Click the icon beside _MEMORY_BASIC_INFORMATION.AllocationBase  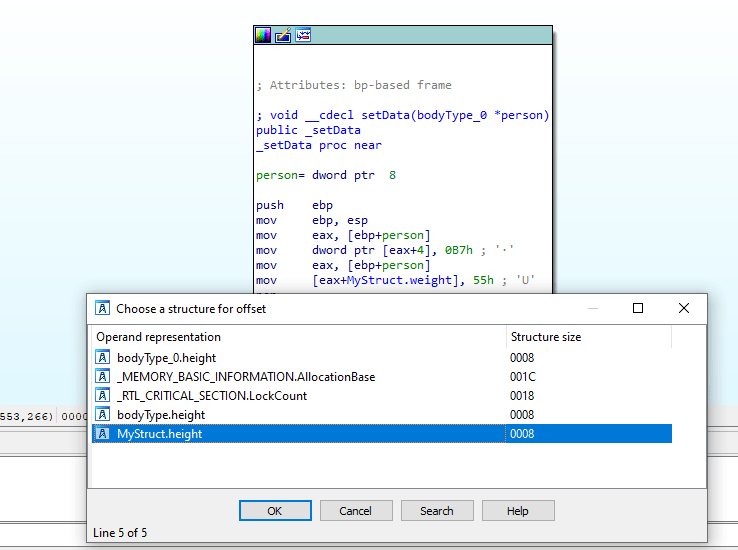click(103, 376)
